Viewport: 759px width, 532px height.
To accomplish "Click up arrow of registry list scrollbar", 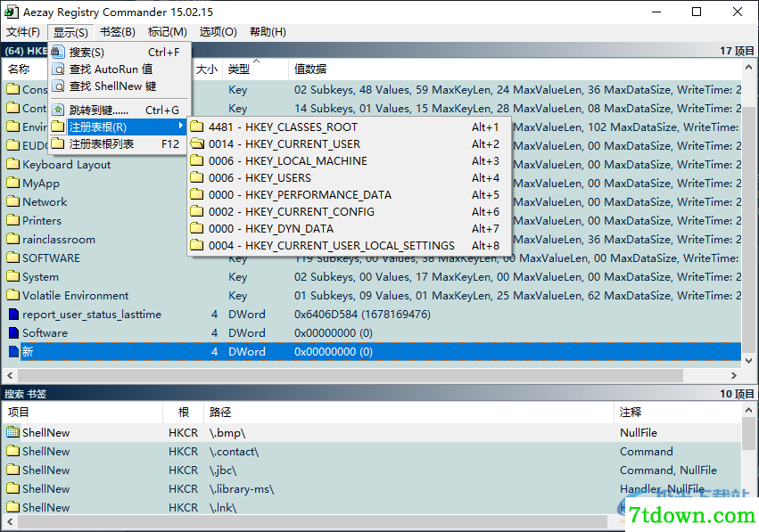I will click(748, 67).
